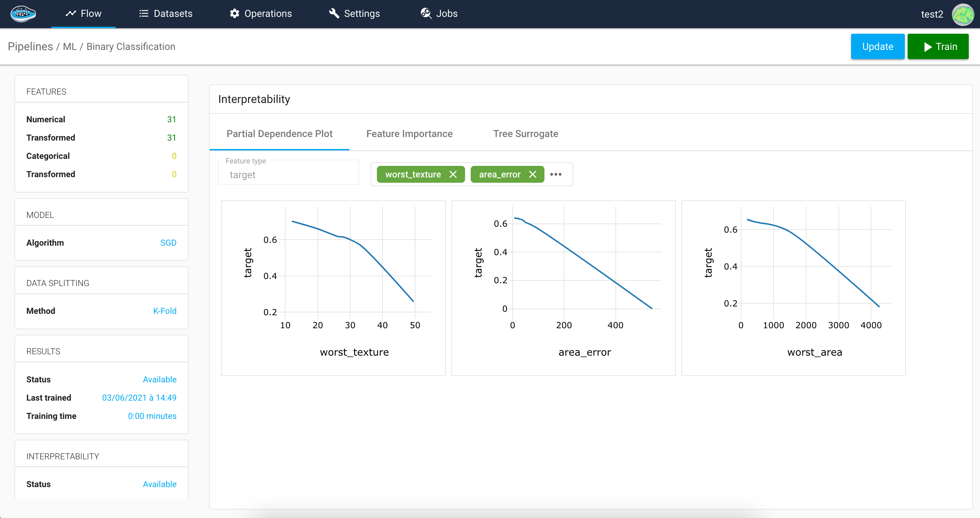Select the Tree Surrogate tab

(526, 134)
